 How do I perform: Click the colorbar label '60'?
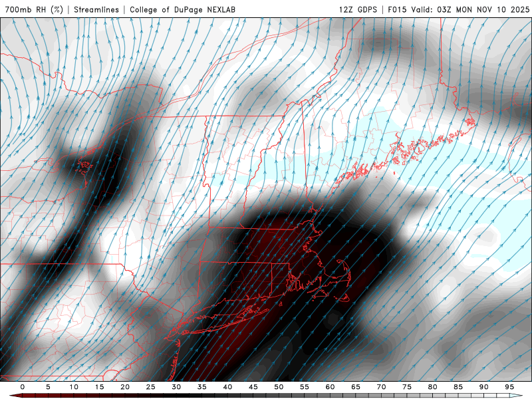coord(330,387)
